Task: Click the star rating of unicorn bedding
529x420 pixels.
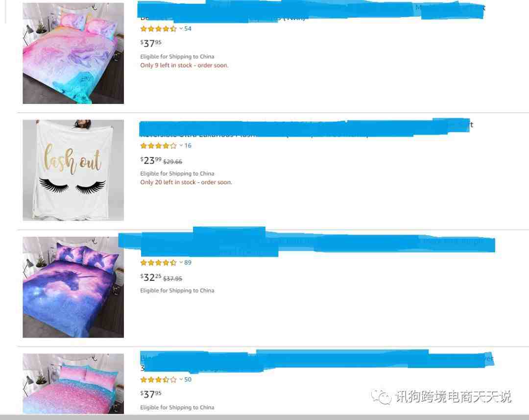Action: click(158, 263)
